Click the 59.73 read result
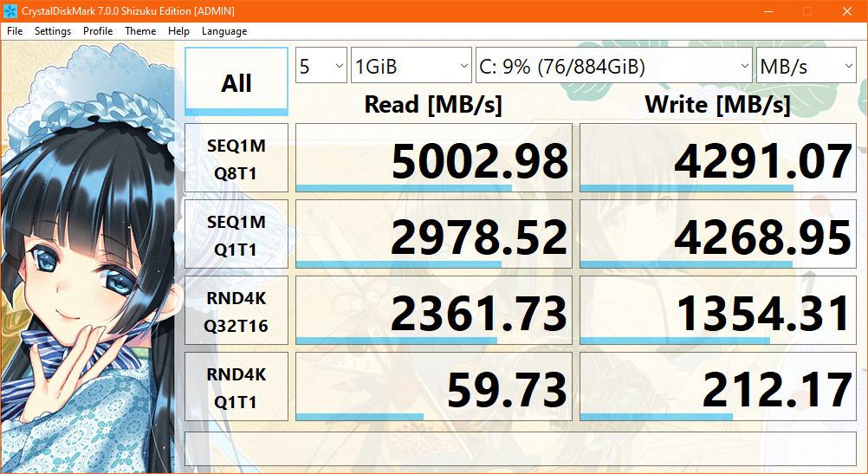868x474 pixels. coord(434,386)
